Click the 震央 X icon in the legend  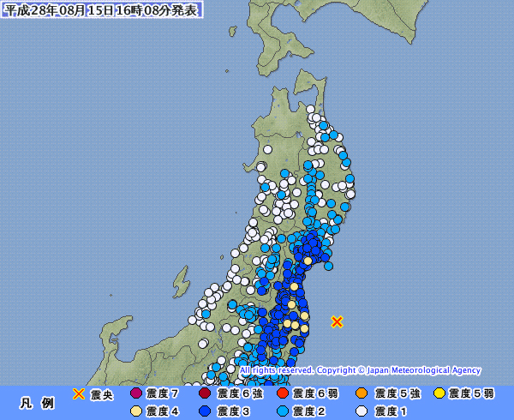78,393
